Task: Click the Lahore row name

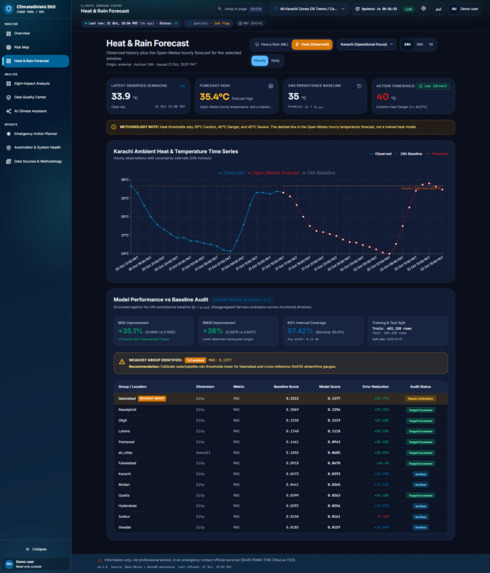Action: pos(124,431)
